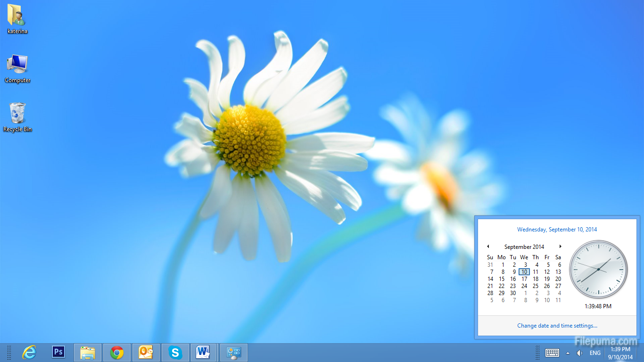The width and height of the screenshot is (644, 362).
Task: Launch Photoshop from the taskbar
Action: [58, 352]
